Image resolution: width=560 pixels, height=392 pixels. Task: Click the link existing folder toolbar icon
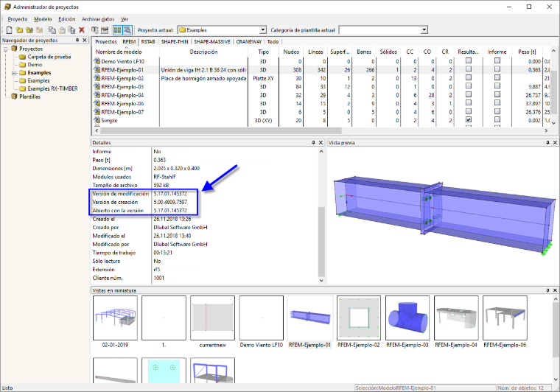pyautogui.click(x=29, y=30)
